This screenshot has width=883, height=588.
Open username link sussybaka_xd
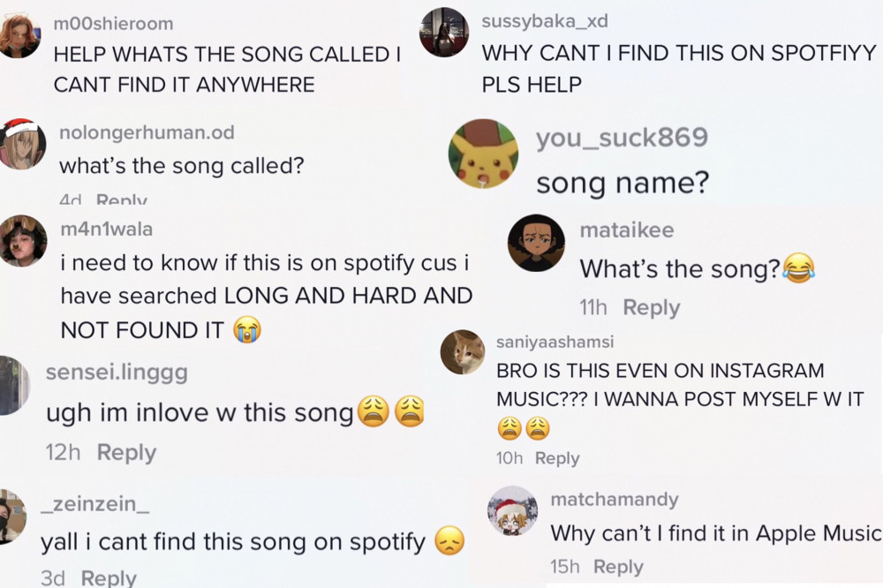545,21
